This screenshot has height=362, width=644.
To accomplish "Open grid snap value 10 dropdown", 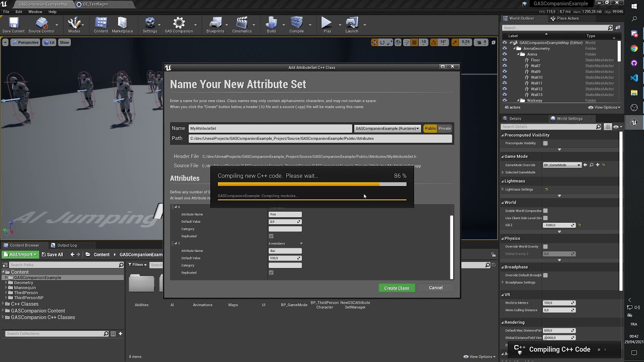I will coord(424,42).
